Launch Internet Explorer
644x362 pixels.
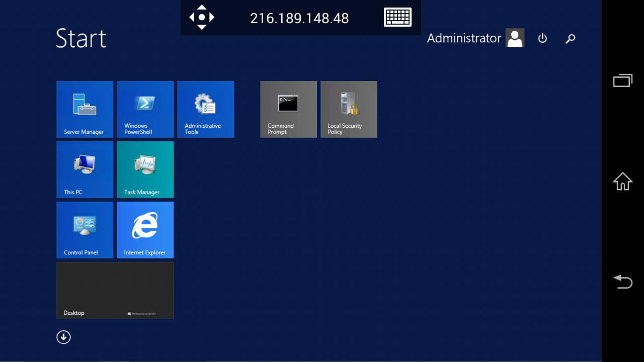(145, 230)
